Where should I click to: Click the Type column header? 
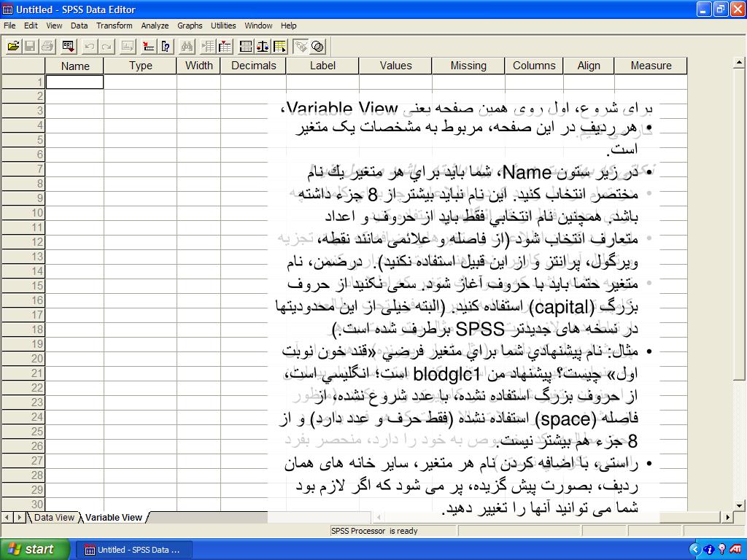click(x=141, y=66)
